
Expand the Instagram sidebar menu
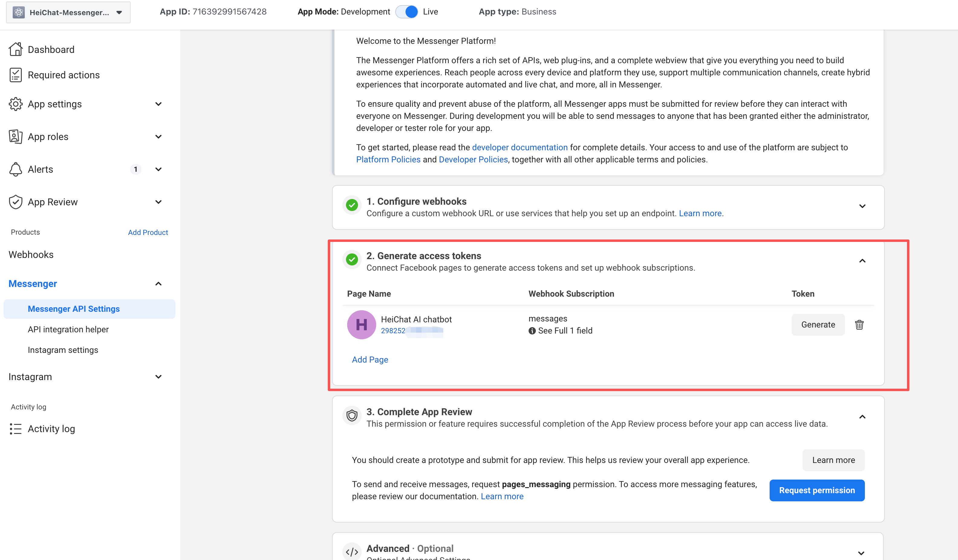pos(158,377)
